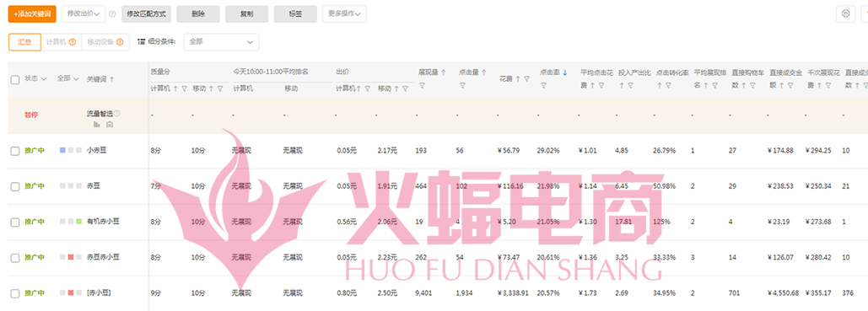
Task: Tick the select-all checkbox in table header
Action: click(15, 80)
